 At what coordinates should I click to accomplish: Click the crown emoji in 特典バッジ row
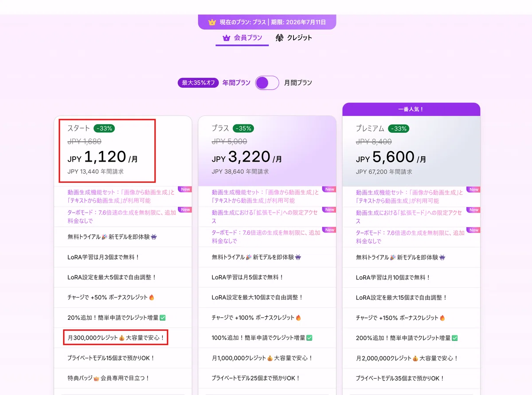97,378
